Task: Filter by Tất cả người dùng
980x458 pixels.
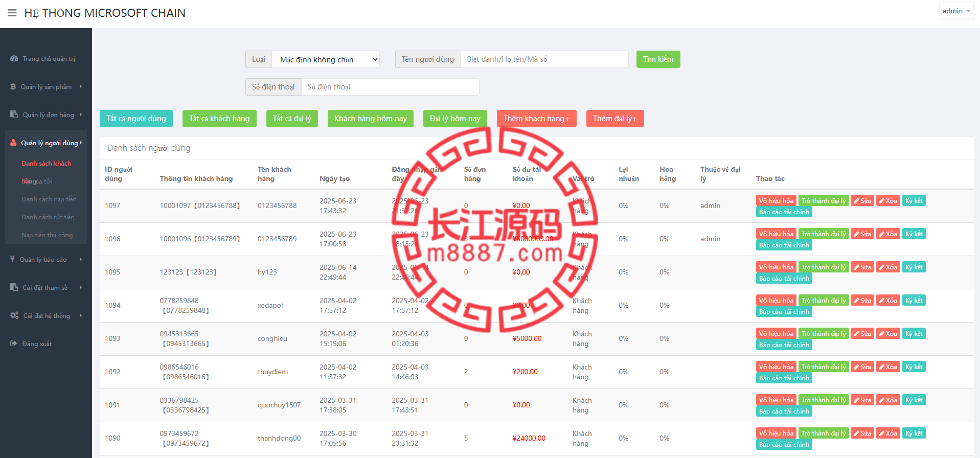Action: pyautogui.click(x=136, y=119)
